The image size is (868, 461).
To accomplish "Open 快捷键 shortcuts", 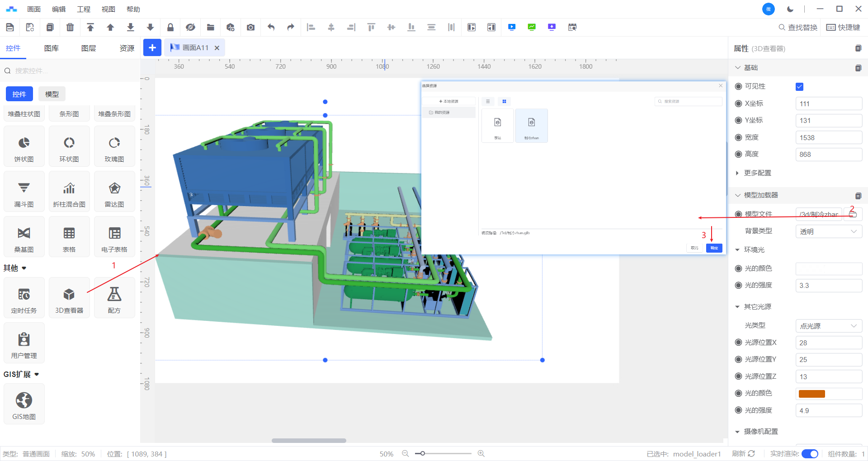I will (x=844, y=28).
